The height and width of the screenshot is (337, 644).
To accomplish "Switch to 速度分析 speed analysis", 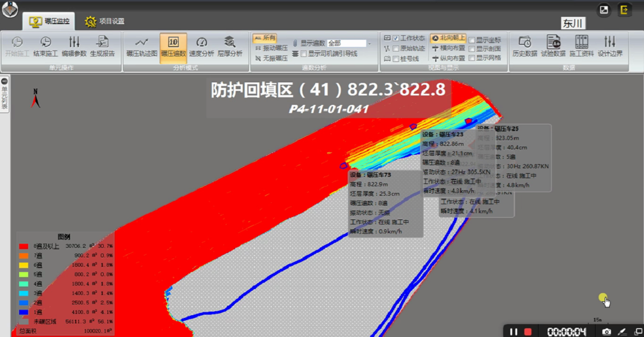I will 201,46.
